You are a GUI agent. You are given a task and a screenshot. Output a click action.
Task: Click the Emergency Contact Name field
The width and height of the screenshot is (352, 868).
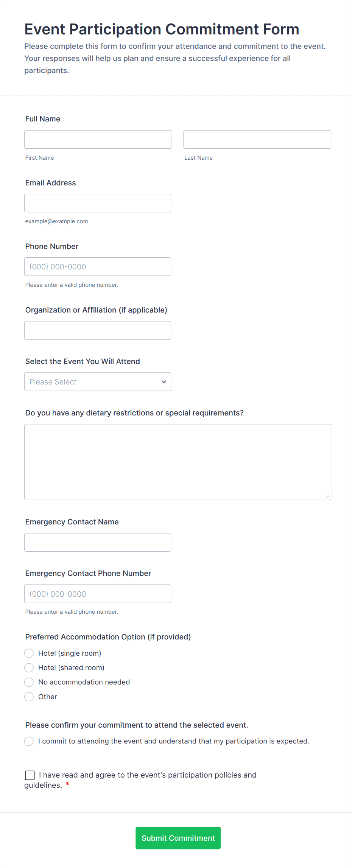point(98,542)
